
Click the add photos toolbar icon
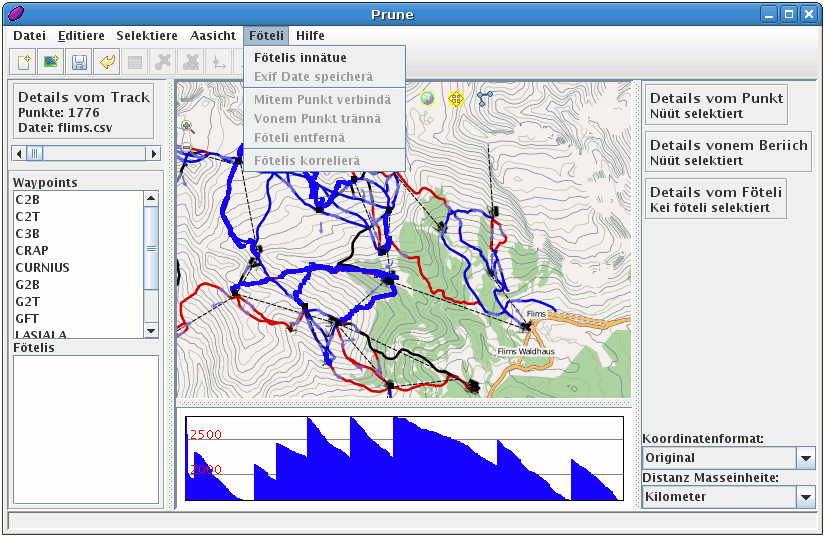(x=51, y=63)
